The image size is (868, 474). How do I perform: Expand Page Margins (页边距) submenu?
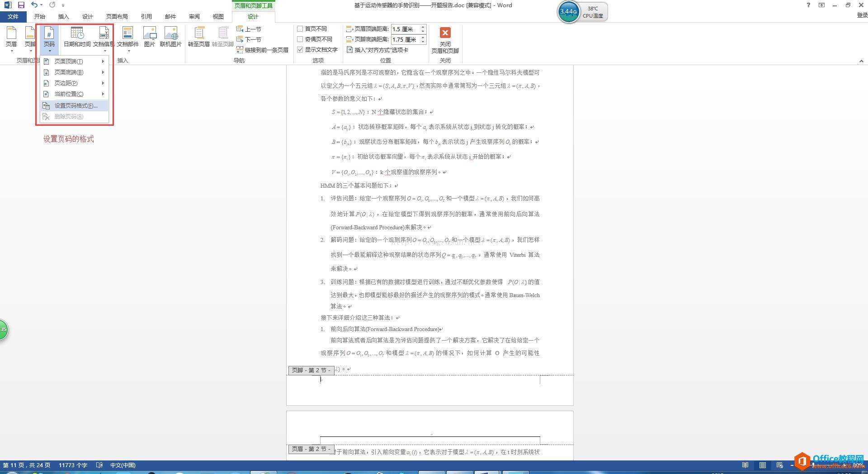75,83
